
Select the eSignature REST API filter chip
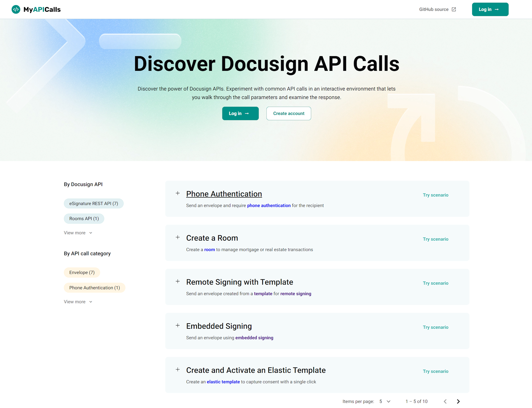coord(94,203)
